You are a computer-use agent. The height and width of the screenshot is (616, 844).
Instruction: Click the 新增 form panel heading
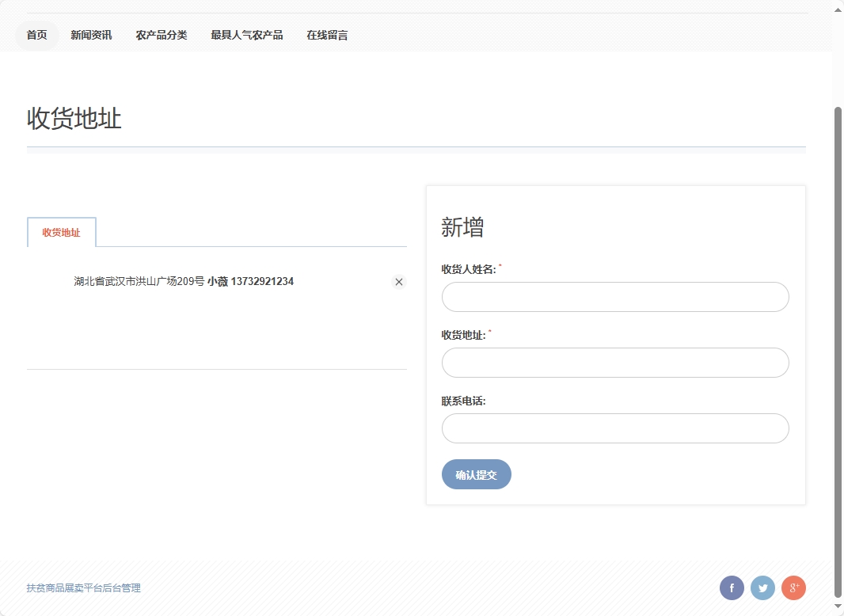(462, 227)
